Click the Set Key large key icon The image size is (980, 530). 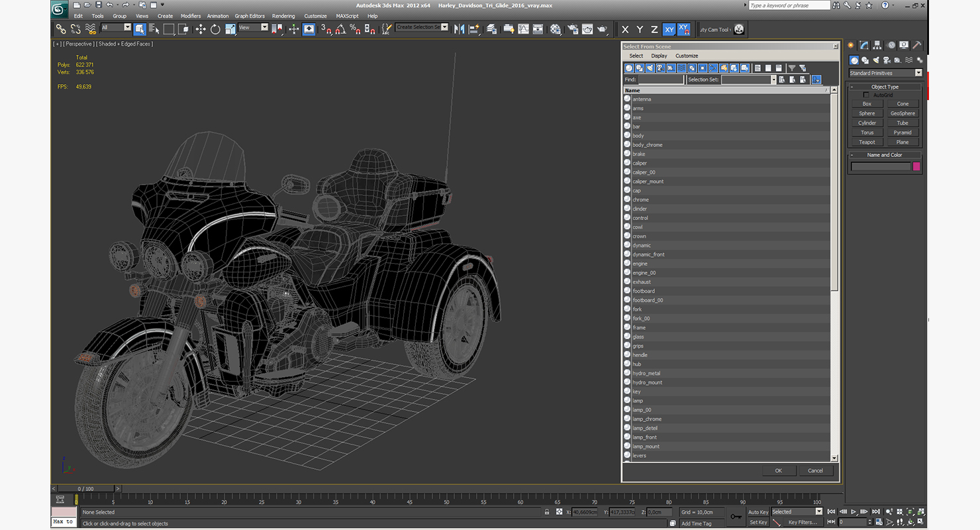pos(736,517)
